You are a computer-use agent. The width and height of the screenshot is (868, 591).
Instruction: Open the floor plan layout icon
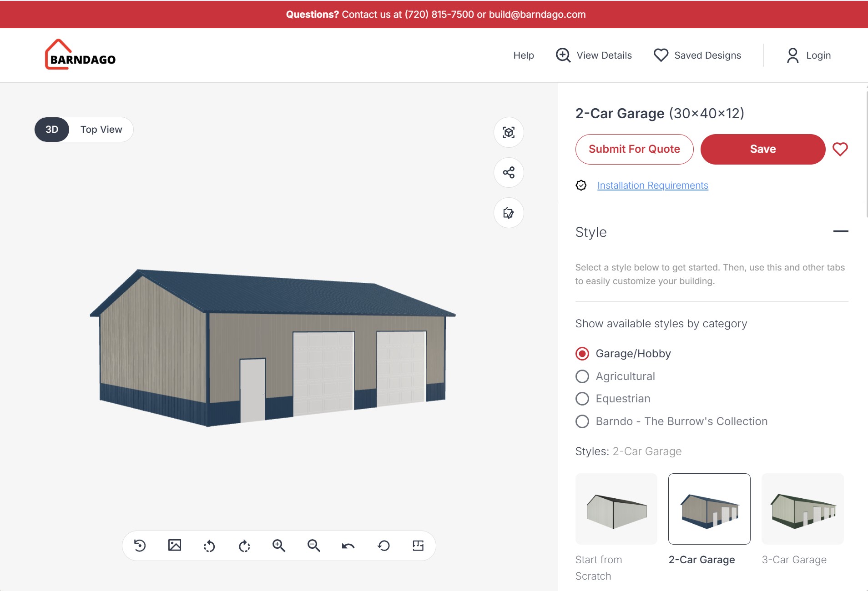418,546
